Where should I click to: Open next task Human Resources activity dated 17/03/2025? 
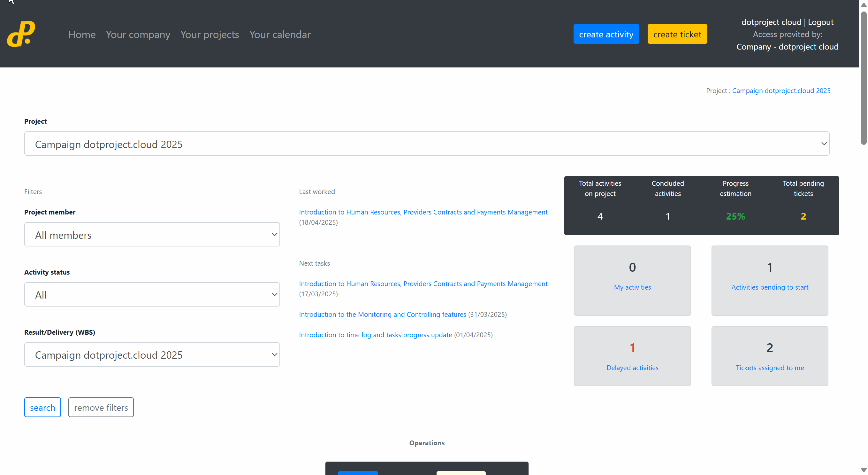(423, 284)
